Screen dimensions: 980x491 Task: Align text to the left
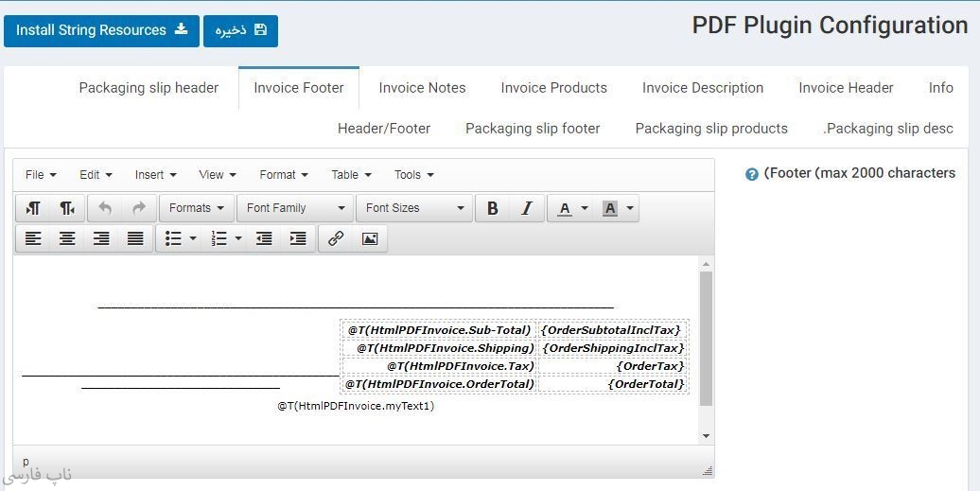(33, 238)
